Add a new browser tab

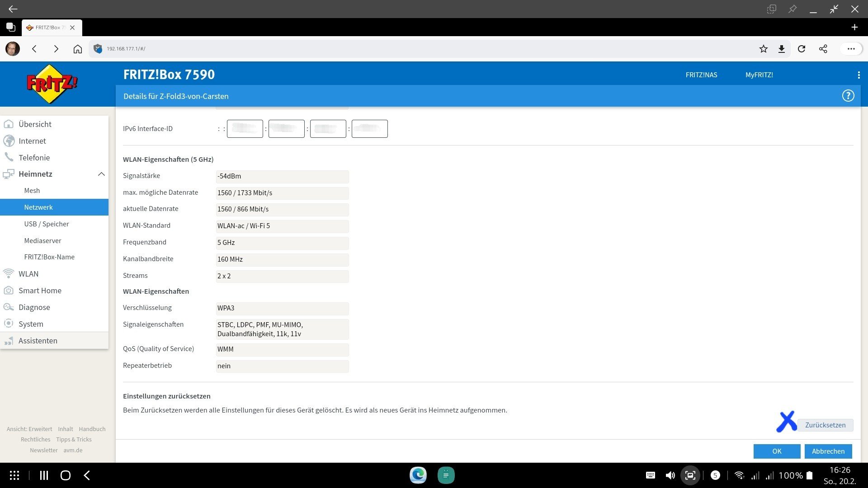[854, 27]
